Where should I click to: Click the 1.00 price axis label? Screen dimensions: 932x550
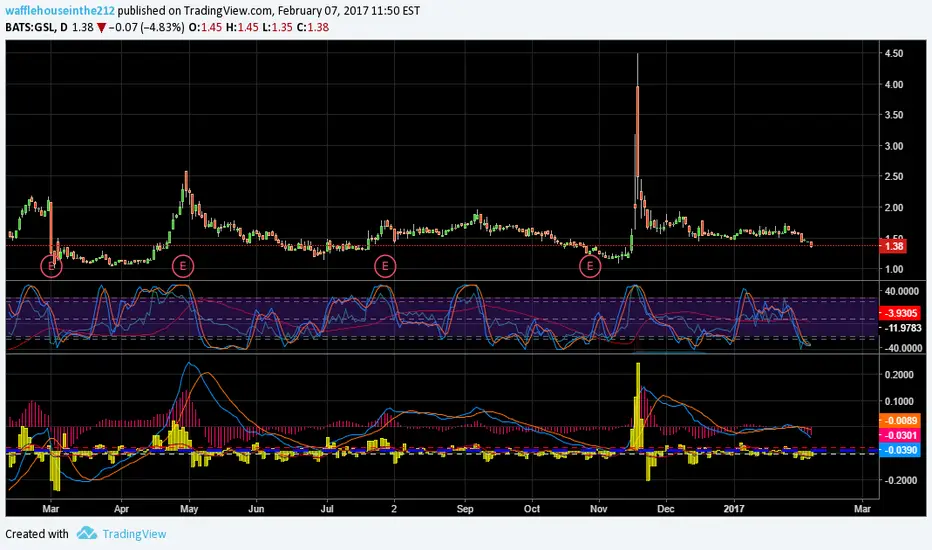click(x=893, y=269)
